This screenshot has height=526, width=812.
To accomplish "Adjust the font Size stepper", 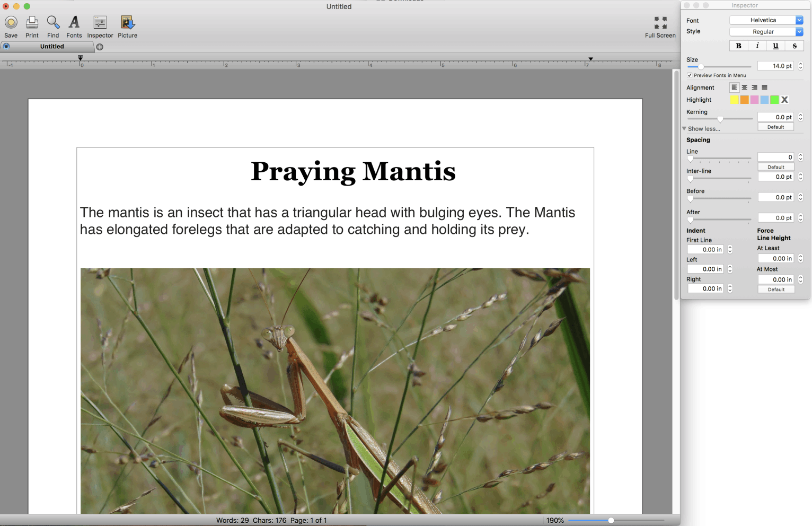I will pyautogui.click(x=800, y=66).
